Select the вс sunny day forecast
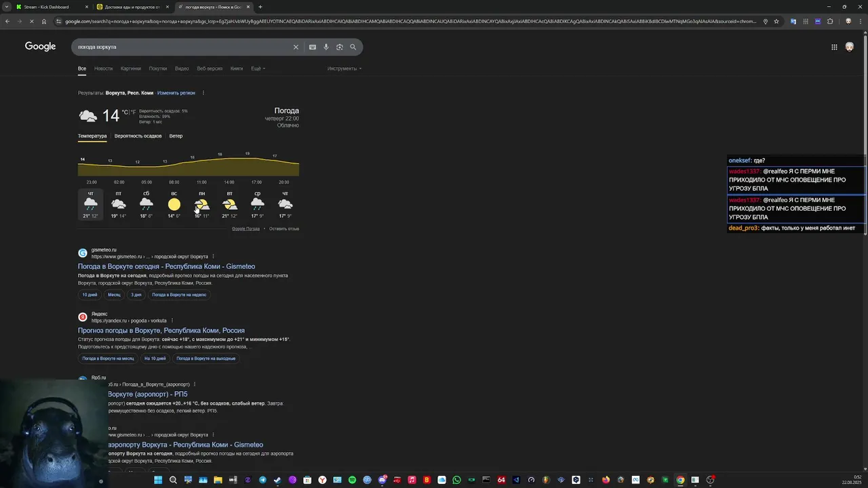The image size is (868, 488). tap(174, 205)
